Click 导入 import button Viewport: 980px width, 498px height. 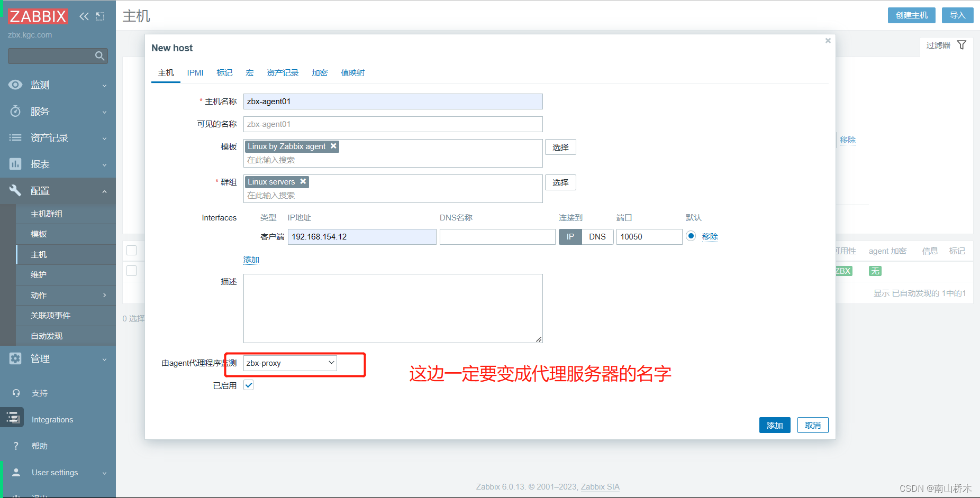tap(958, 15)
